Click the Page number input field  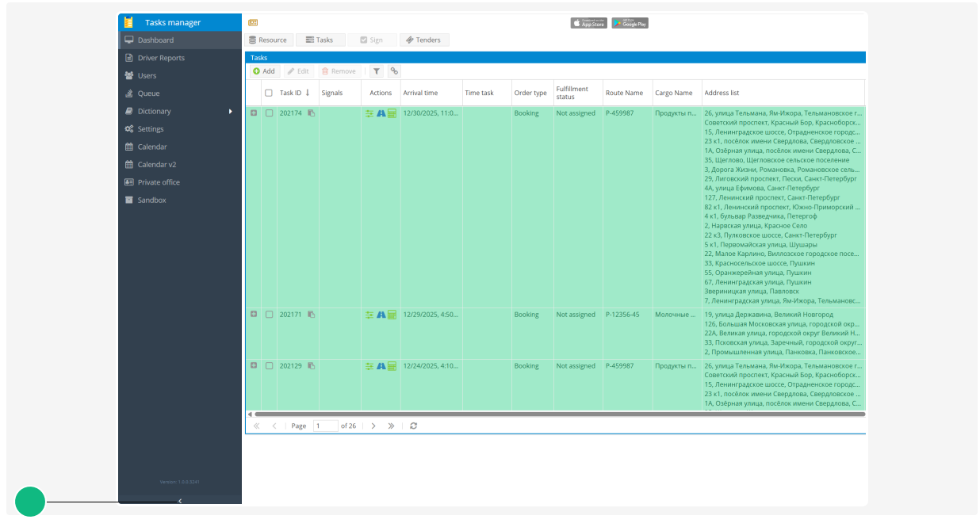coord(326,426)
